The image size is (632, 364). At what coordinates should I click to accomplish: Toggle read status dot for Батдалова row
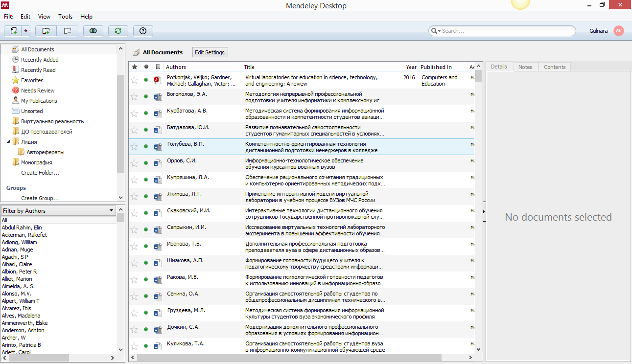pos(146,130)
